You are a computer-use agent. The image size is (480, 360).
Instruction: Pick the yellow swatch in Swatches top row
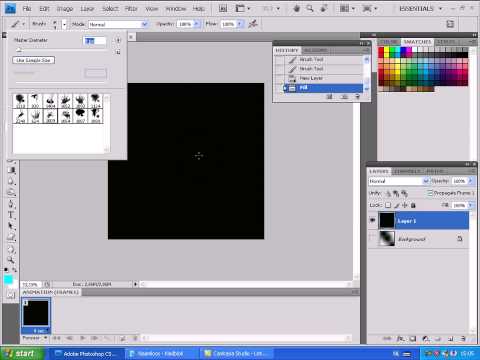pyautogui.click(x=387, y=50)
